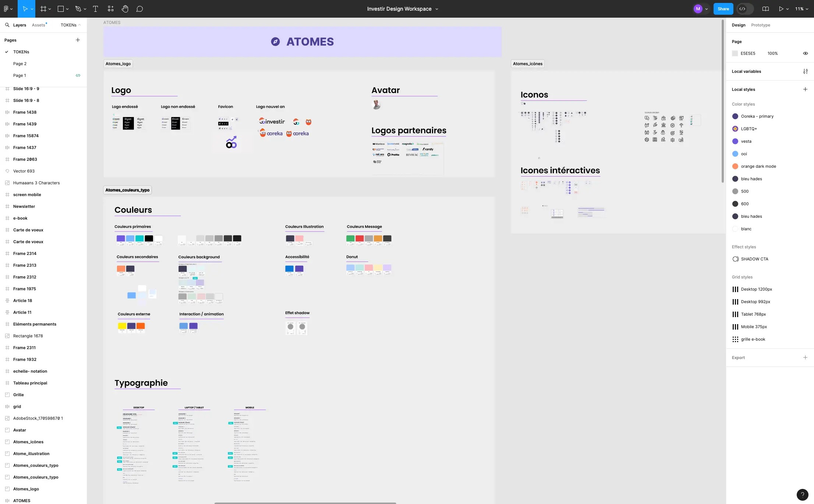
Task: Click the Share button
Action: [x=723, y=9]
